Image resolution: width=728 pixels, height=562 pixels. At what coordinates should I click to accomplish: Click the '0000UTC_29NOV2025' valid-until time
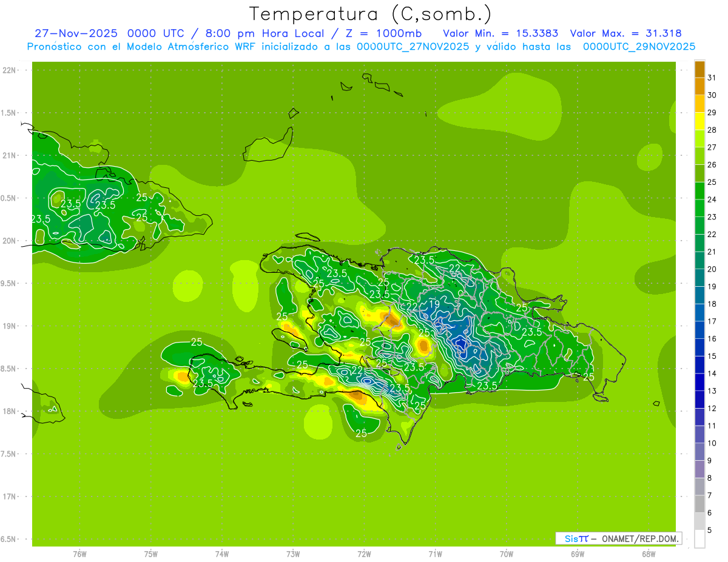[639, 47]
